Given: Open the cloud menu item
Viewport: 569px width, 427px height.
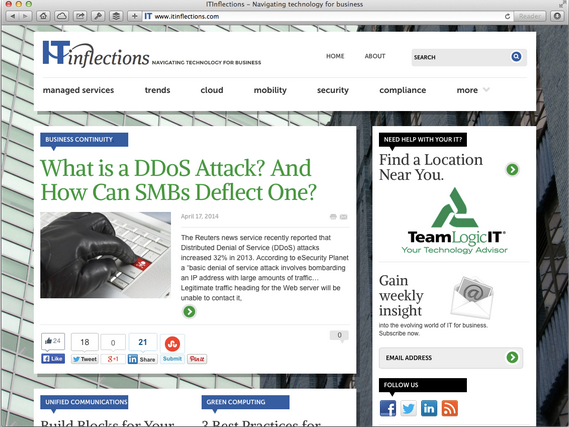Looking at the screenshot, I should point(212,90).
